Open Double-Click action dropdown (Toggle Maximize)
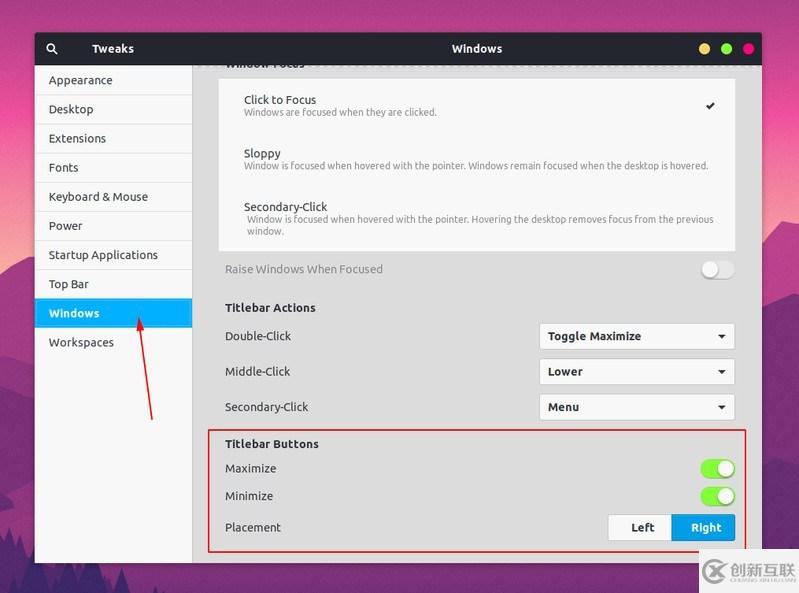Screen dimensions: 799x593 tap(637, 336)
